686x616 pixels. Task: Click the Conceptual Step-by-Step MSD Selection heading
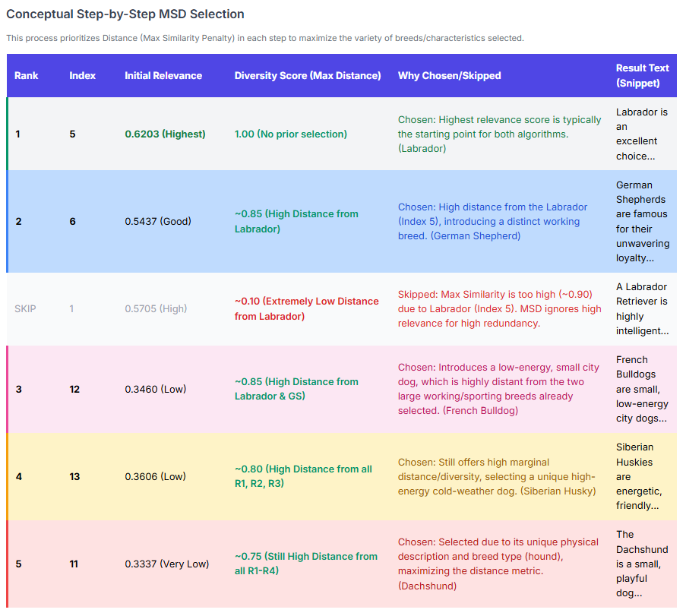tap(125, 14)
